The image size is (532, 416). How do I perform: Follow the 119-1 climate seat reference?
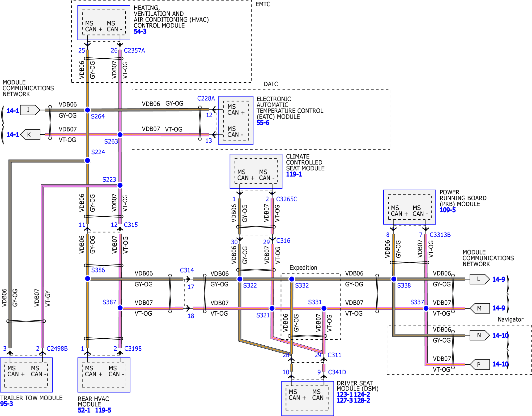[x=294, y=174]
